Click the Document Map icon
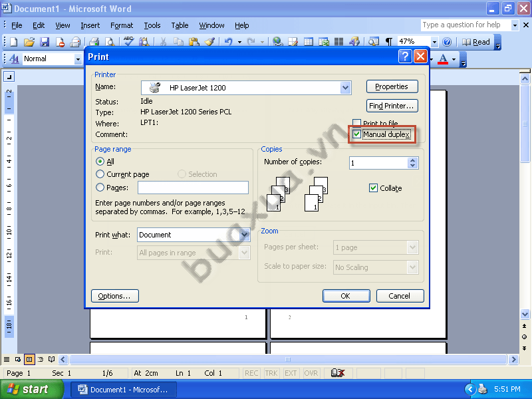The width and height of the screenshot is (532, 399). pos(374,42)
